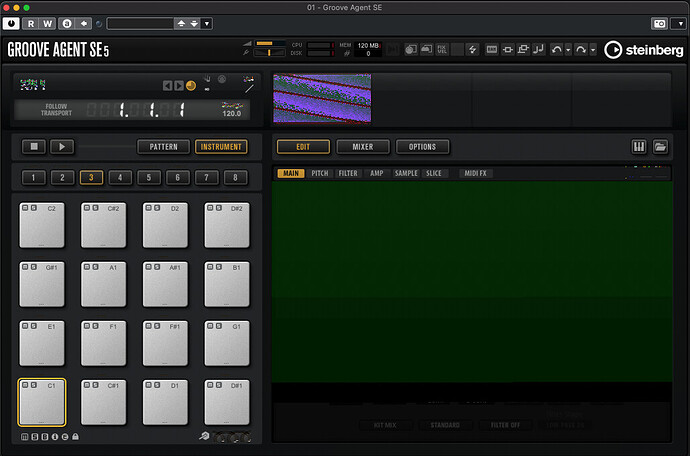The width and height of the screenshot is (690, 456).
Task: Click the Steinberg logo
Action: click(x=643, y=50)
